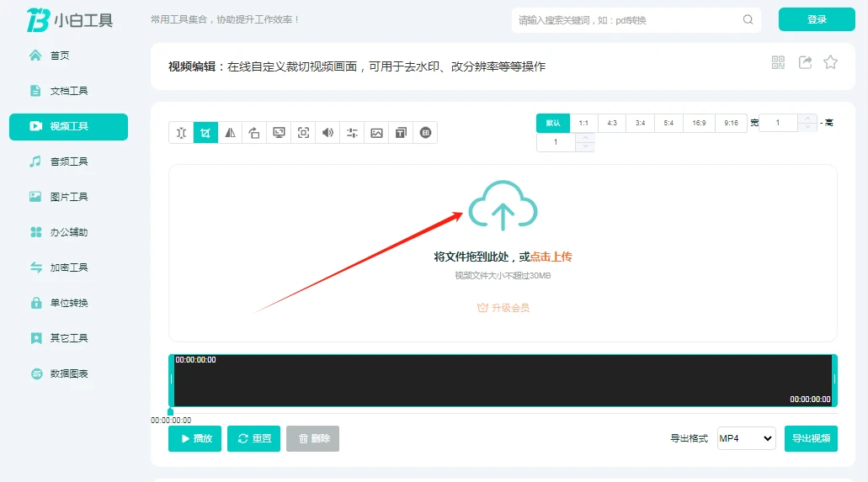Click the 小白工具 logo
Viewport: 868px width, 482px height.
pyautogui.click(x=70, y=20)
